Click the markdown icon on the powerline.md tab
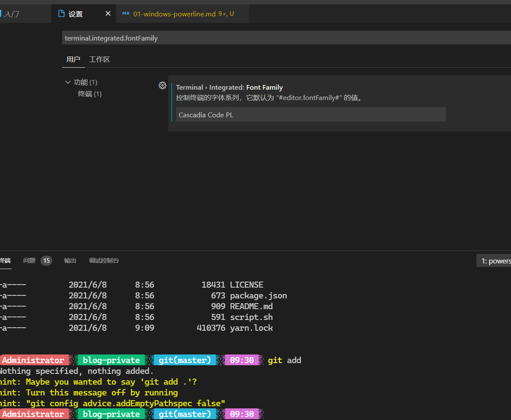Screen dimensions: 511x420 point(126,14)
